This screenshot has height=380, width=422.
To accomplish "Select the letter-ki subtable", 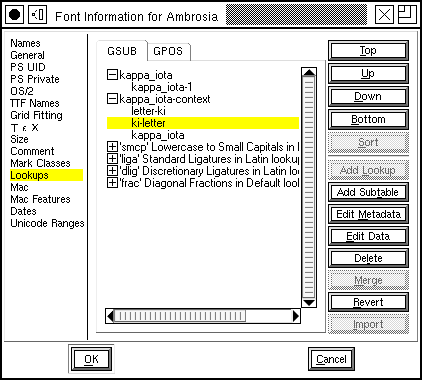I will (x=148, y=111).
